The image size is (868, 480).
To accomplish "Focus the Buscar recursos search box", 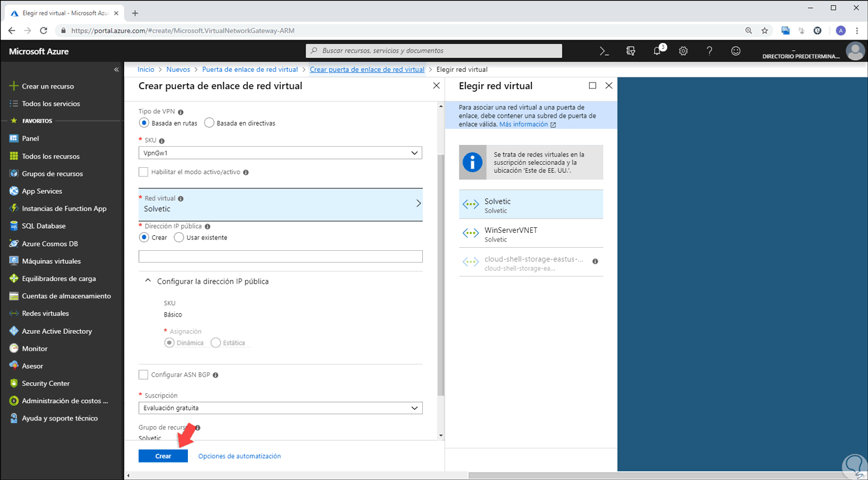I will click(434, 51).
